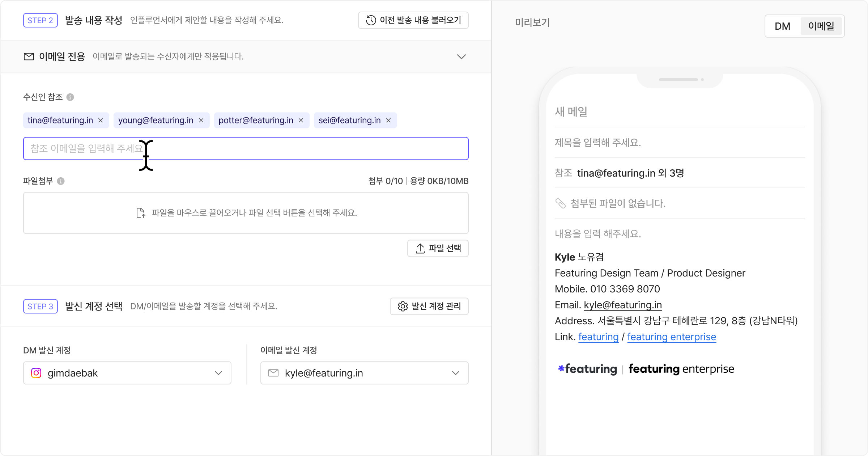The width and height of the screenshot is (868, 456).
Task: Open featuring link in signature
Action: point(598,337)
